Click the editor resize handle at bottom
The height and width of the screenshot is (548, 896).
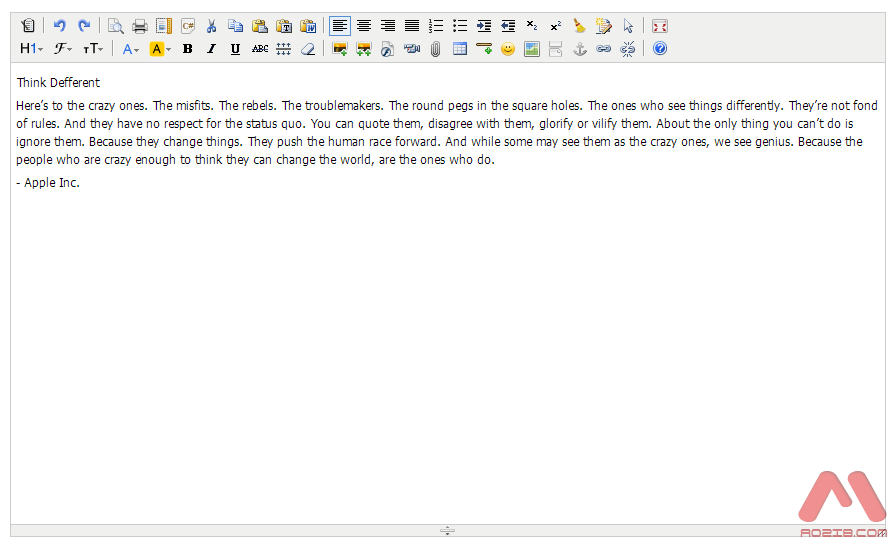point(448,530)
